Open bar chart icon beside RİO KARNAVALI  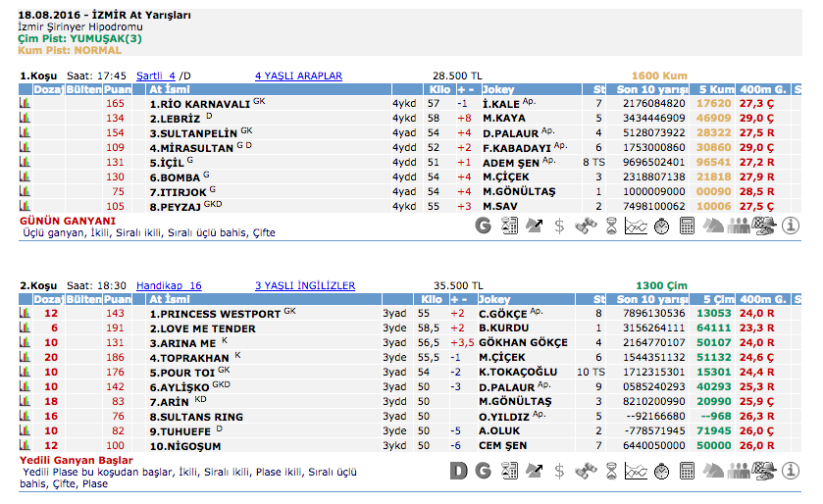click(x=25, y=103)
